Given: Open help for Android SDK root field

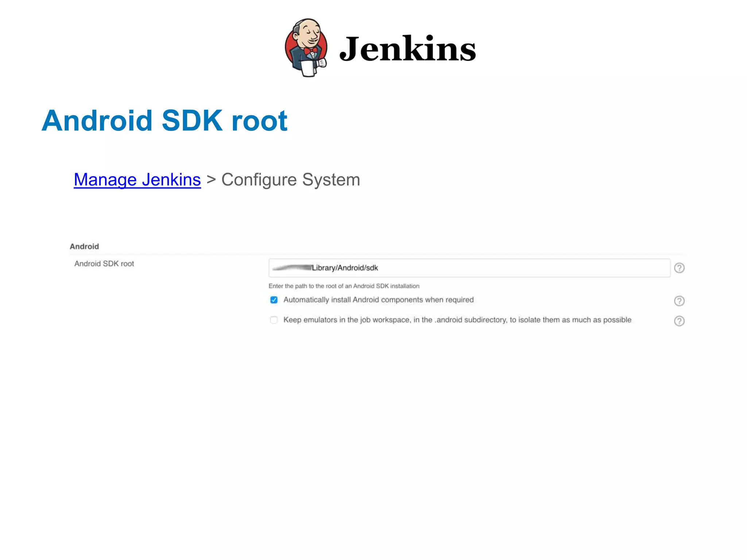Looking at the screenshot, I should (x=679, y=268).
